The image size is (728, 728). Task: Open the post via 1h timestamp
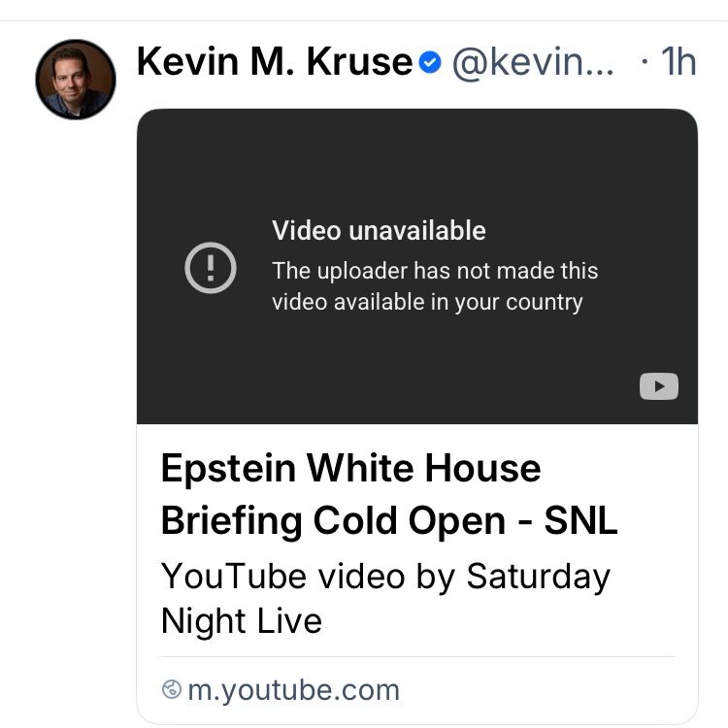[678, 61]
